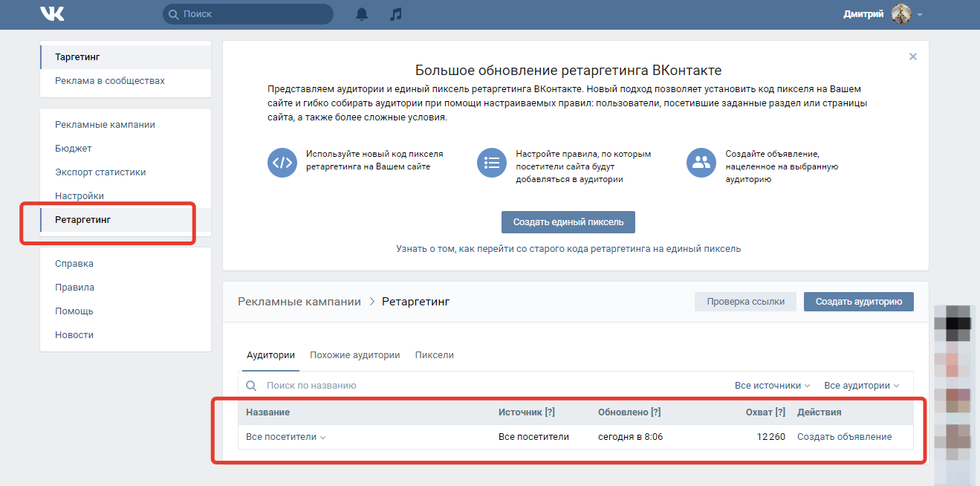The image size is (980, 486).
Task: Close the retargeting update banner
Action: pos(913,56)
